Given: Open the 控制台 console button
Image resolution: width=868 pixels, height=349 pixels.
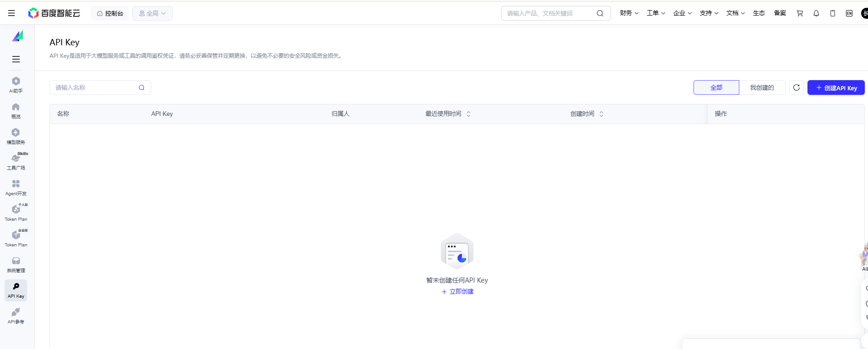Looking at the screenshot, I should point(110,13).
